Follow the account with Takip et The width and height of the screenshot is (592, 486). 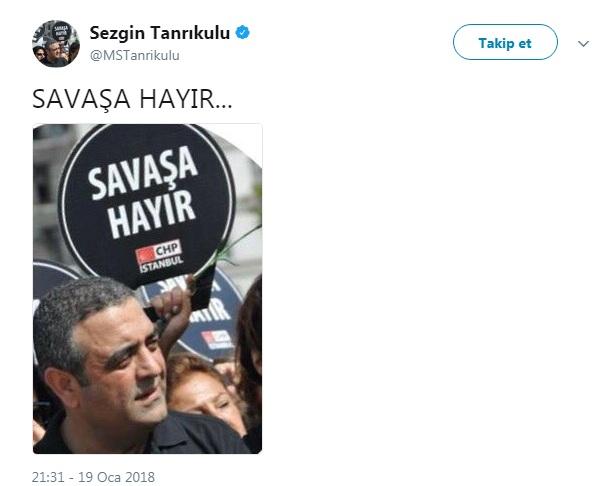(505, 42)
